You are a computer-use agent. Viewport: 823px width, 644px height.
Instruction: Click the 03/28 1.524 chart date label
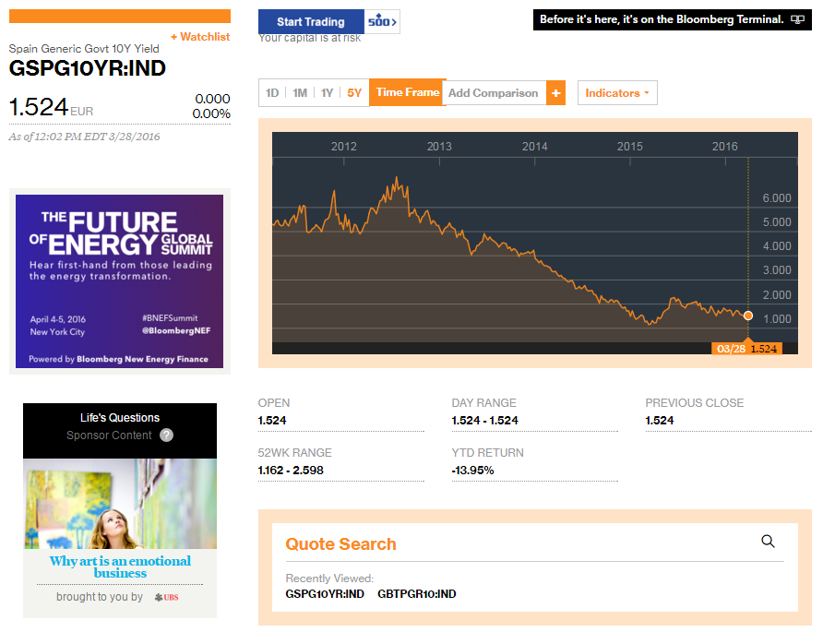tap(747, 349)
